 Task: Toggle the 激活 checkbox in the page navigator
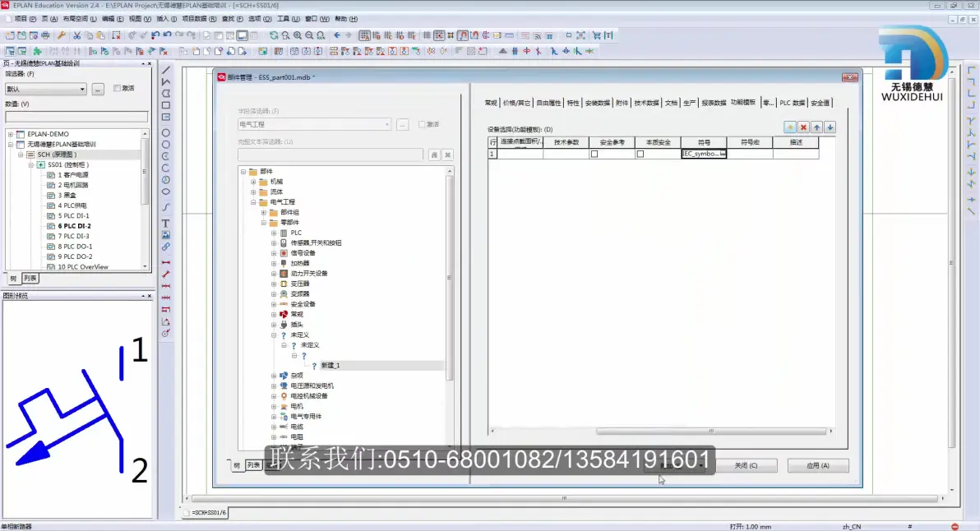[x=117, y=89]
